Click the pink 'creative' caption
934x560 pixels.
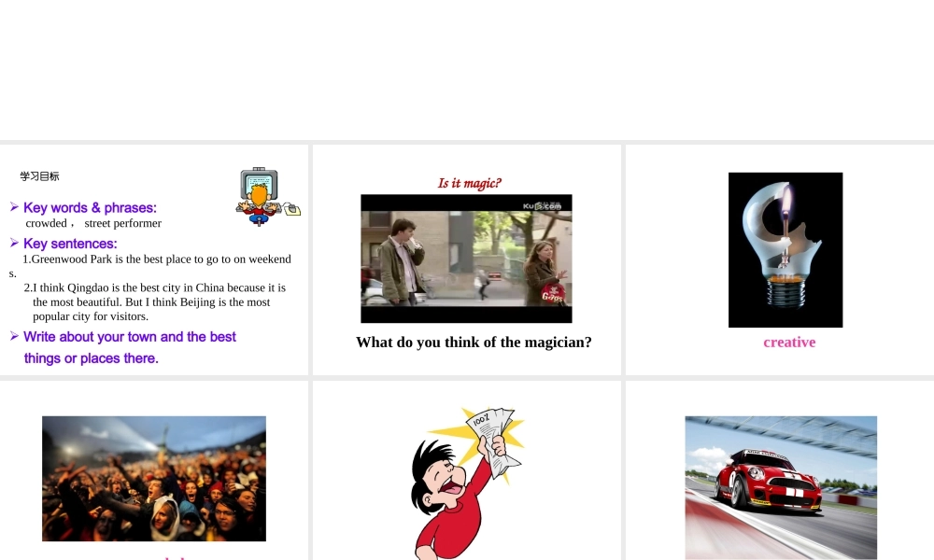coord(789,343)
